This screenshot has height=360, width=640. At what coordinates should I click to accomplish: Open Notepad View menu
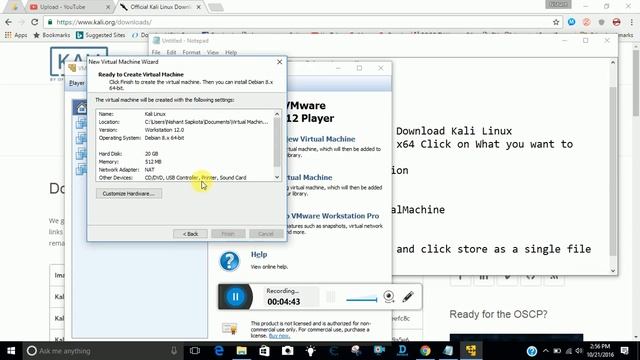[x=213, y=52]
